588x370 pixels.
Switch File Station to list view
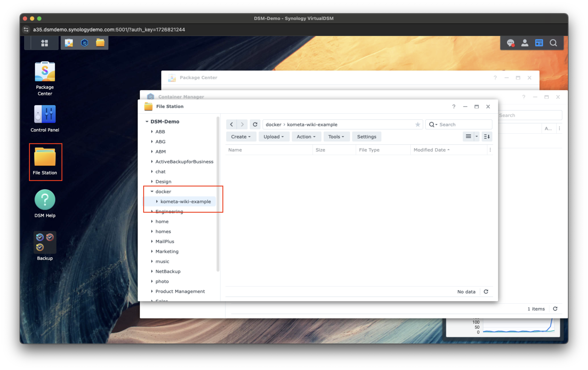point(468,137)
